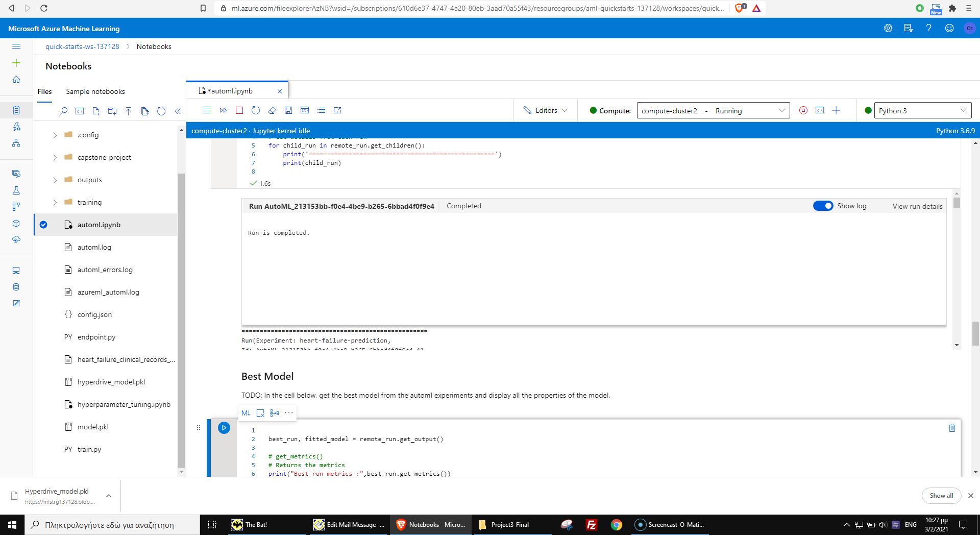Add new compute with plus icon
Screen dimensions: 980x535
coord(836,110)
